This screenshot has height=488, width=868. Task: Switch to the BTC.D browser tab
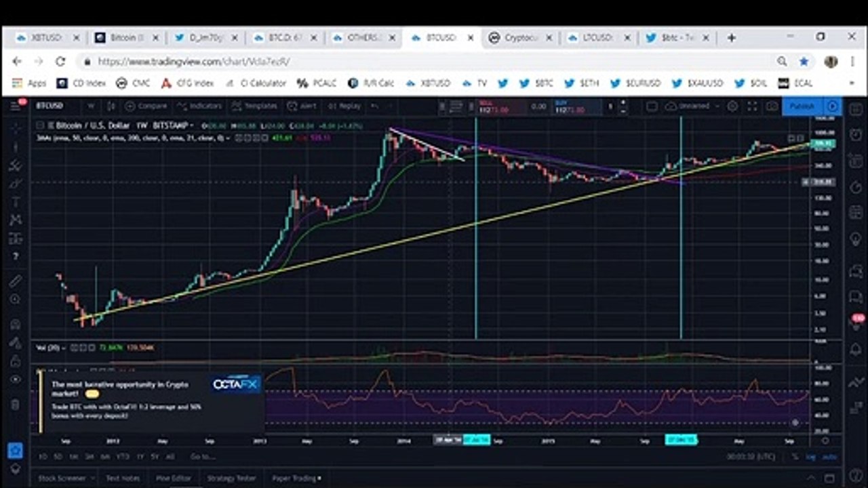coord(285,37)
